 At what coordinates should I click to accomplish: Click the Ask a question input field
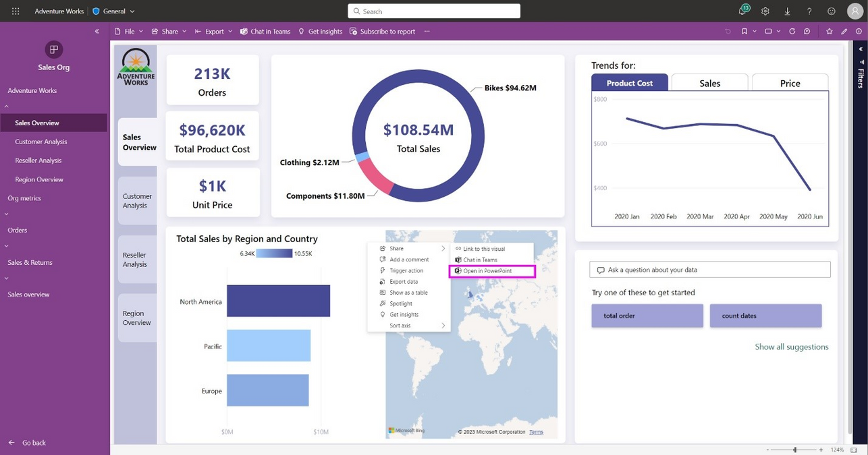(710, 269)
